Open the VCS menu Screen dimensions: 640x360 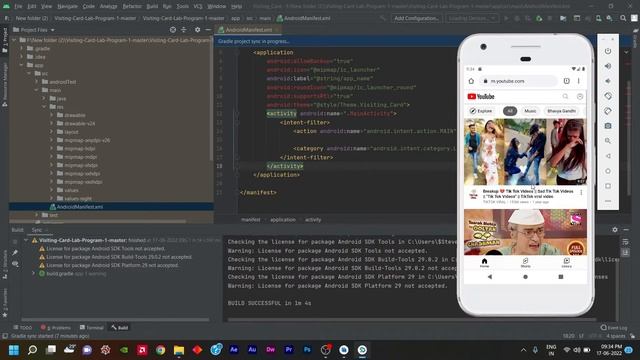point(198,6)
